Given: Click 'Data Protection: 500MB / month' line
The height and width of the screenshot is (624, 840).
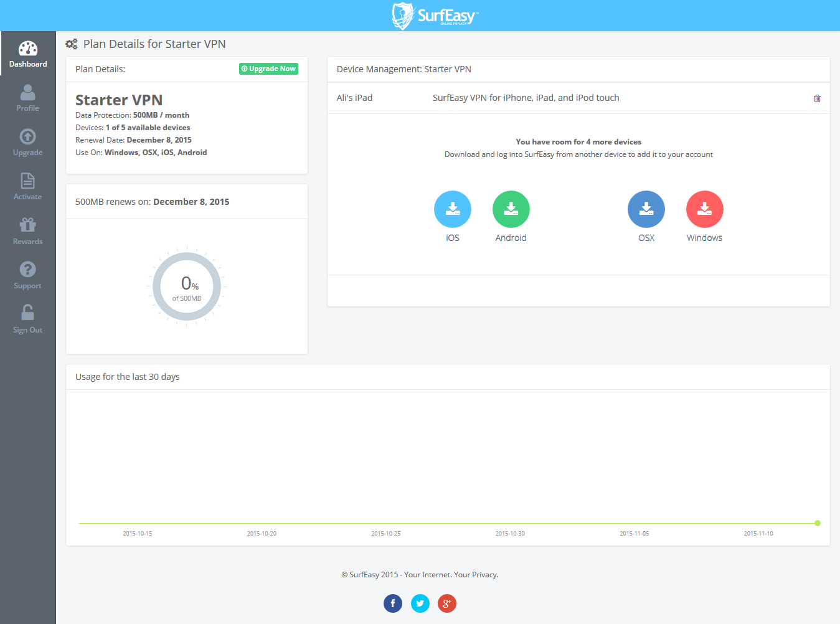Looking at the screenshot, I should [133, 115].
